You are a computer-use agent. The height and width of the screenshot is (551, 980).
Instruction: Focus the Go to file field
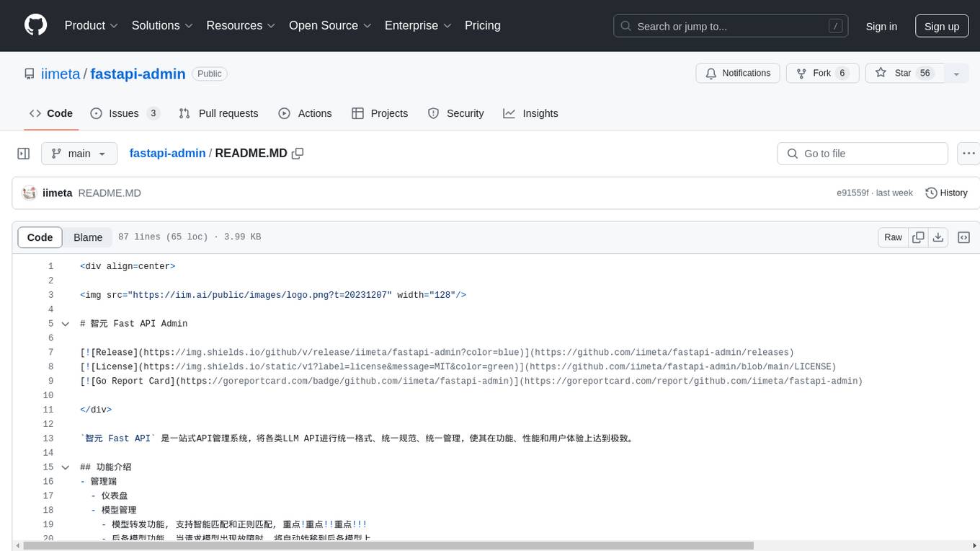point(863,154)
